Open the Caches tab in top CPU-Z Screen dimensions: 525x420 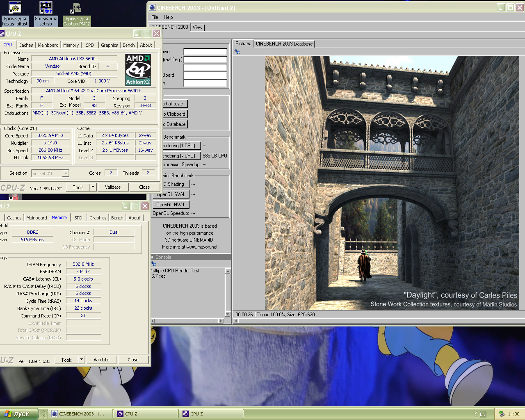click(26, 45)
